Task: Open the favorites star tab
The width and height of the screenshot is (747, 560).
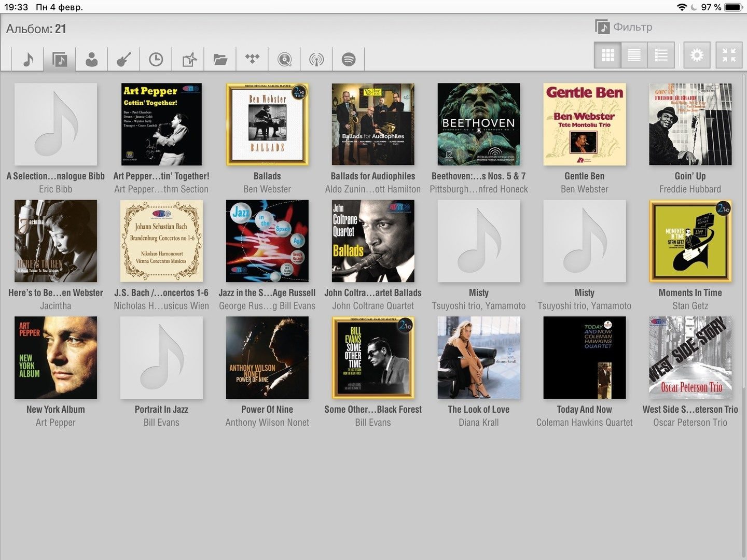Action: [189, 59]
